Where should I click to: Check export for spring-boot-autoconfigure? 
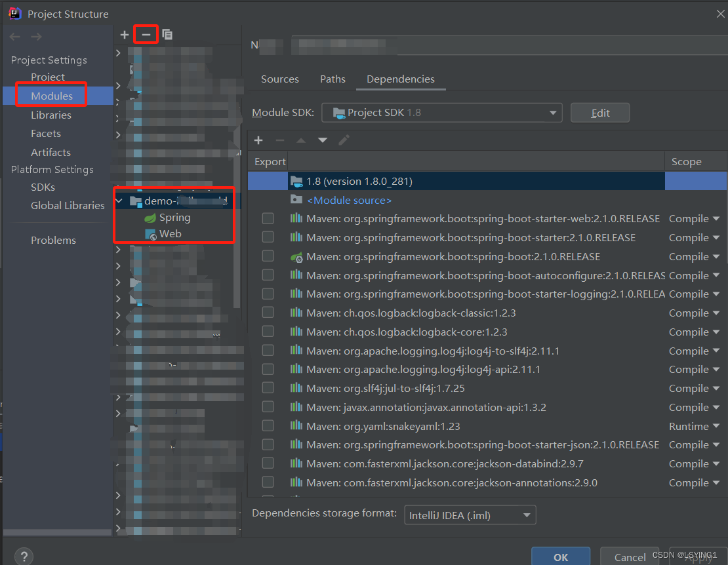point(268,275)
